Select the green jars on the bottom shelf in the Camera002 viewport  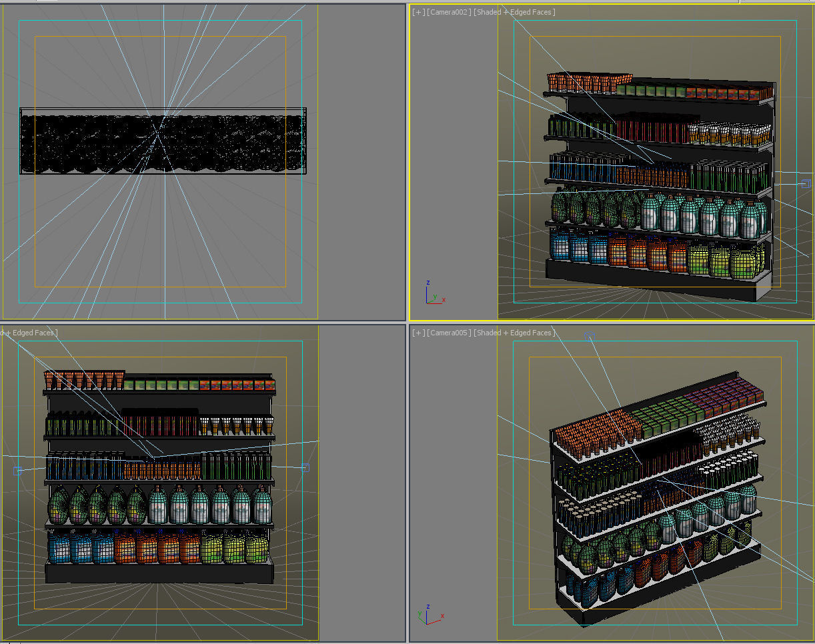[726, 260]
